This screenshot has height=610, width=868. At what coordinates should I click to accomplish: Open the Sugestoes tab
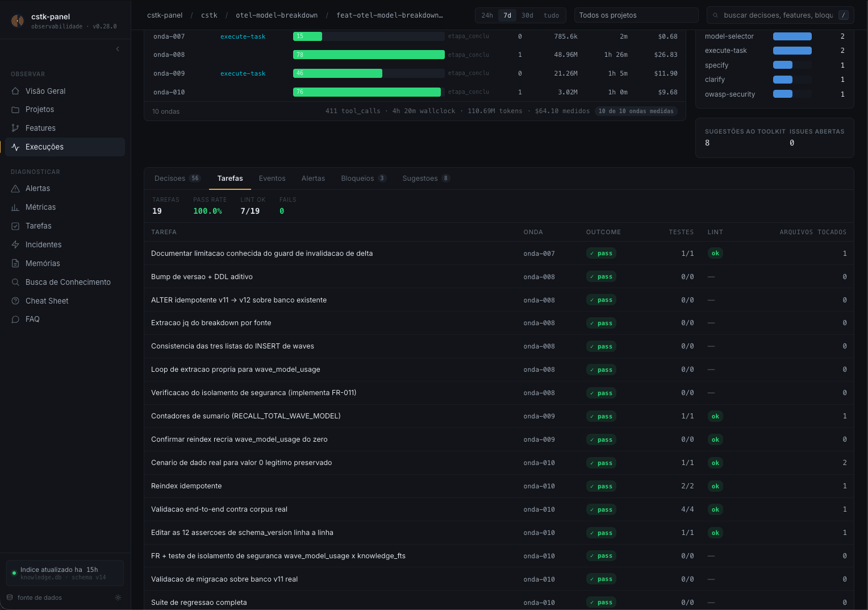(x=426, y=179)
